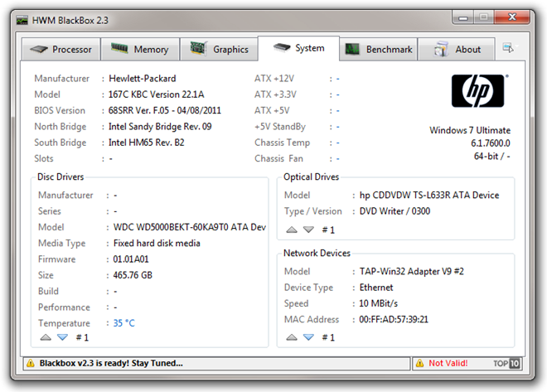Open the Memory tab

pos(140,49)
